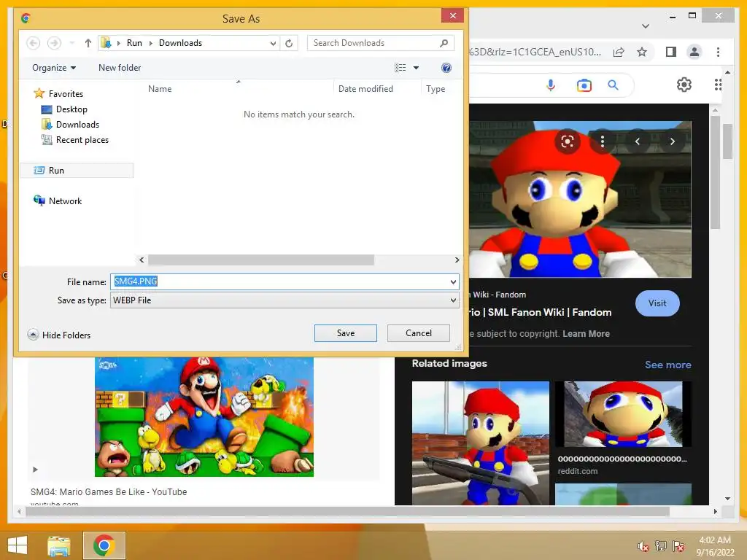747x560 pixels.
Task: Open the view options dropdown arrow
Action: click(416, 68)
